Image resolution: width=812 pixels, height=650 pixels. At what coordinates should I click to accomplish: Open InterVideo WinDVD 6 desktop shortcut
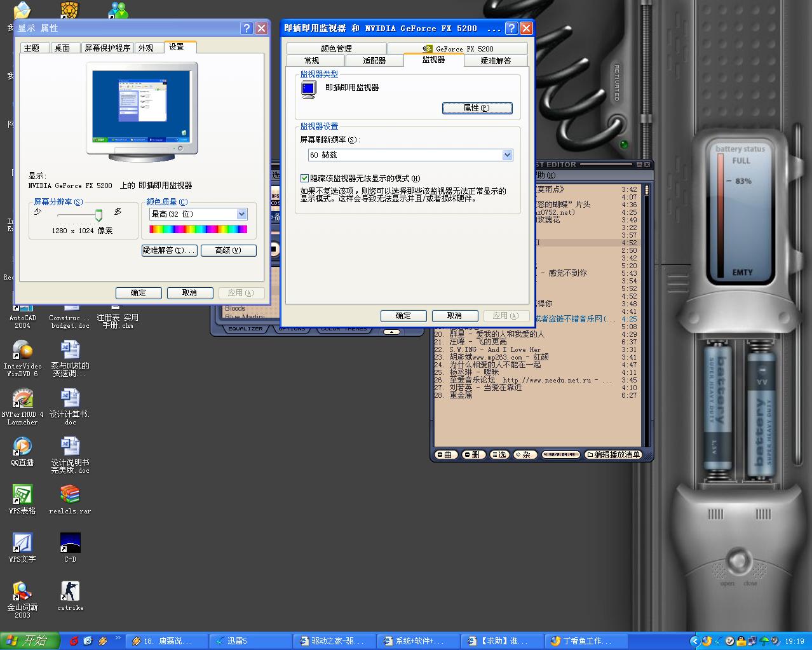[x=22, y=351]
